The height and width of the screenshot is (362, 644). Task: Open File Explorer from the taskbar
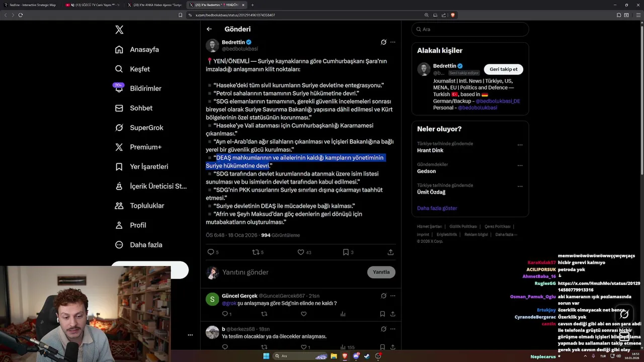(x=334, y=356)
